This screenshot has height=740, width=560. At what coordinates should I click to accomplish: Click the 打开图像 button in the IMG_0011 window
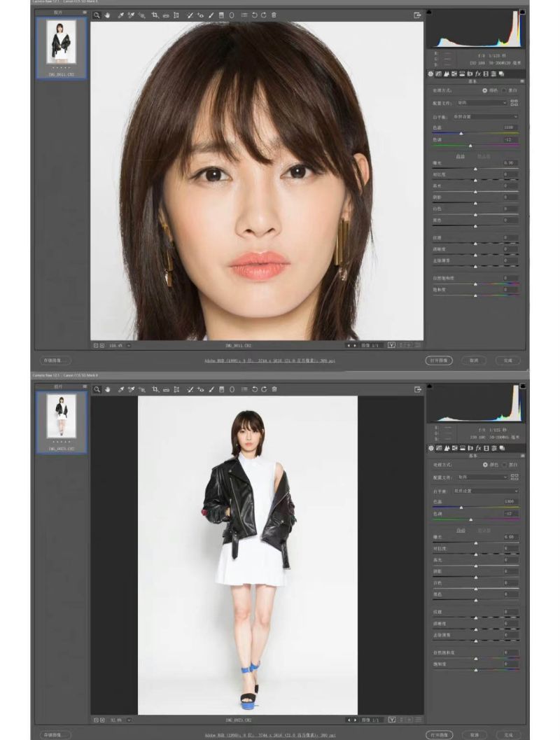click(x=439, y=361)
